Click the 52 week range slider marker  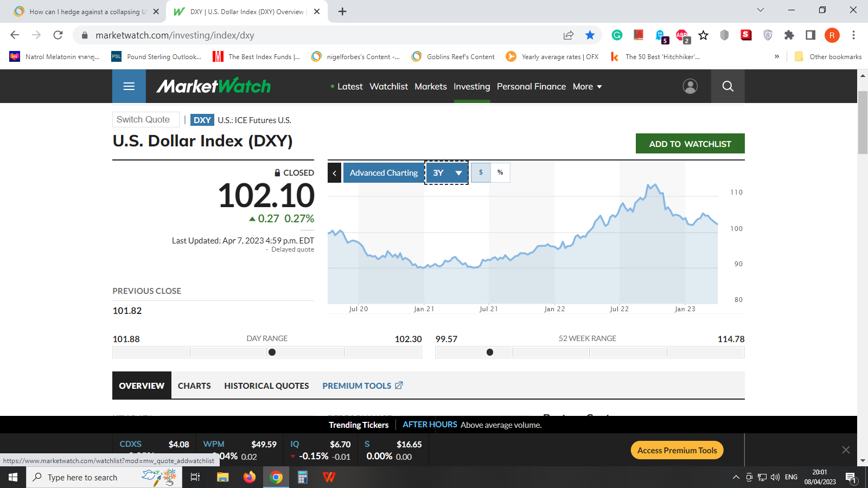coord(490,352)
